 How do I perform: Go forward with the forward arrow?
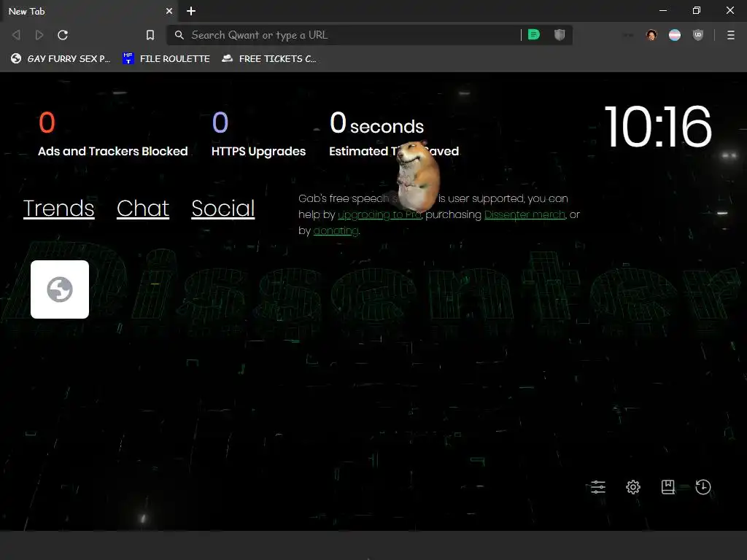(39, 35)
